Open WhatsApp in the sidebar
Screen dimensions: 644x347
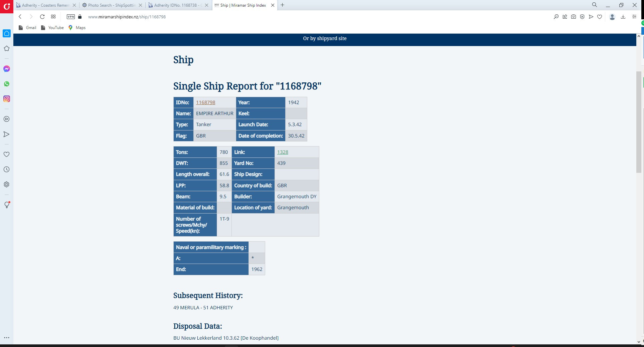point(7,84)
